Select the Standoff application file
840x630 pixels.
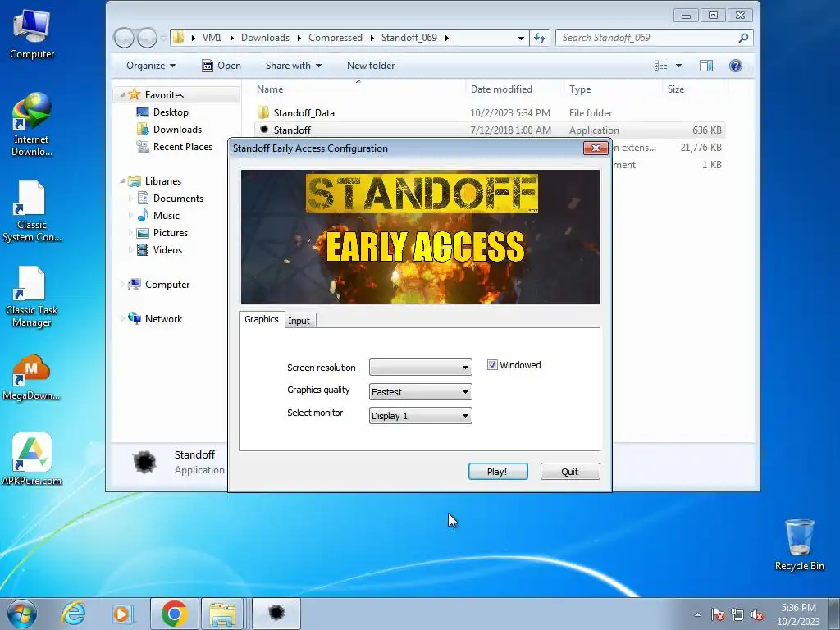pyautogui.click(x=292, y=130)
